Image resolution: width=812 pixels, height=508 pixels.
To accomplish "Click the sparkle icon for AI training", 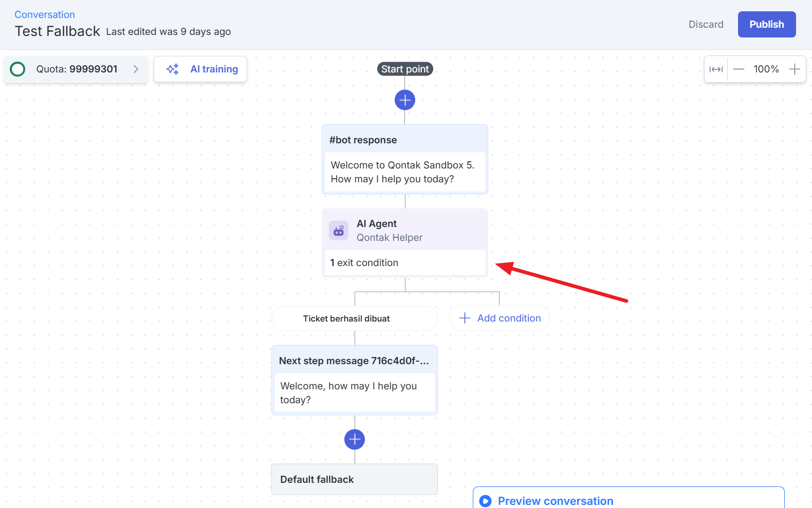I will click(x=173, y=69).
